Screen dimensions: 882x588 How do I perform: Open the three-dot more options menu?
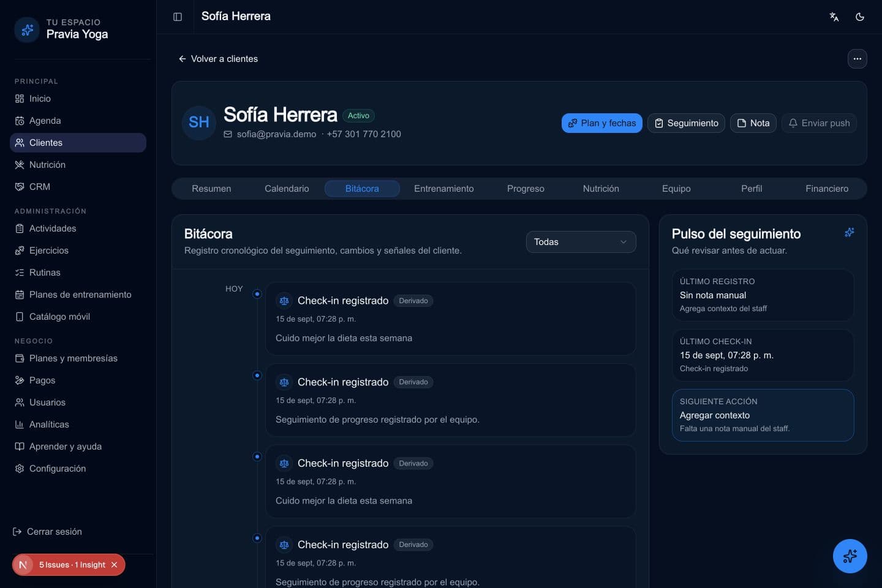pyautogui.click(x=858, y=59)
